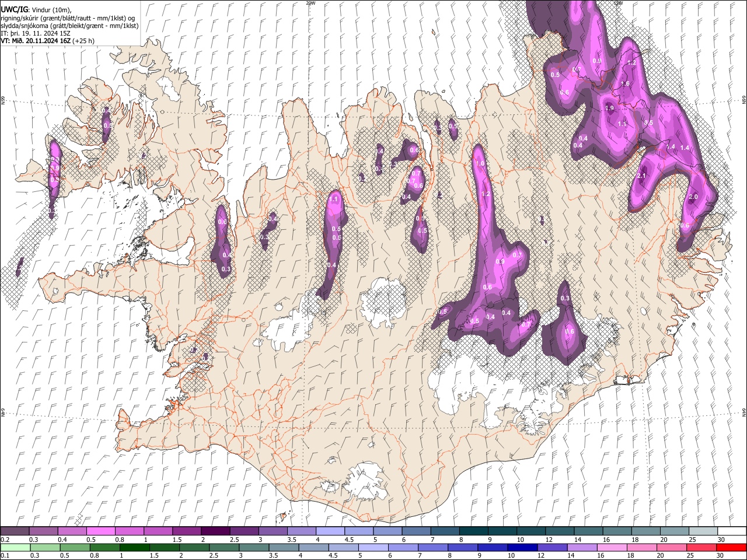Screen dimensions: 747x560
Task: Click the 'rigning/skúrir' legend description line
Action: (x=68, y=18)
